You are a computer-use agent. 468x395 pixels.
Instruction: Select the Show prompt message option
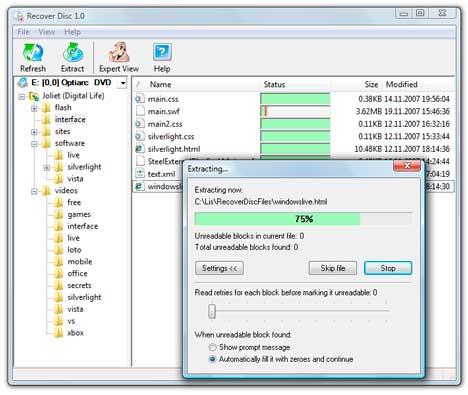[212, 347]
